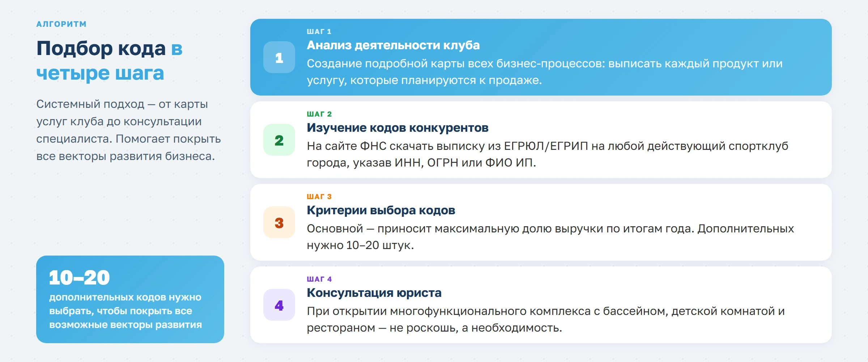Click the heading 'Подбор кода в четыре шага'
This screenshot has height=362, width=868.
click(110, 60)
